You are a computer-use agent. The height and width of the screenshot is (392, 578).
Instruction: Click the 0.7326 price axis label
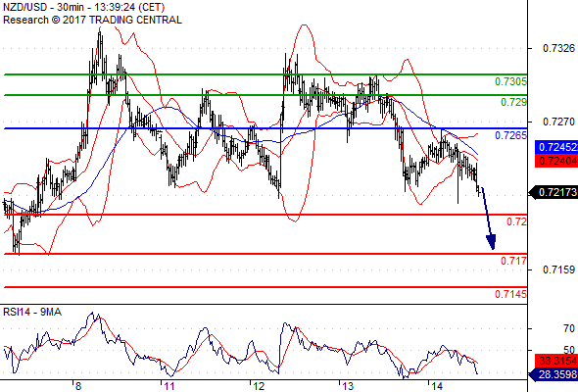558,48
